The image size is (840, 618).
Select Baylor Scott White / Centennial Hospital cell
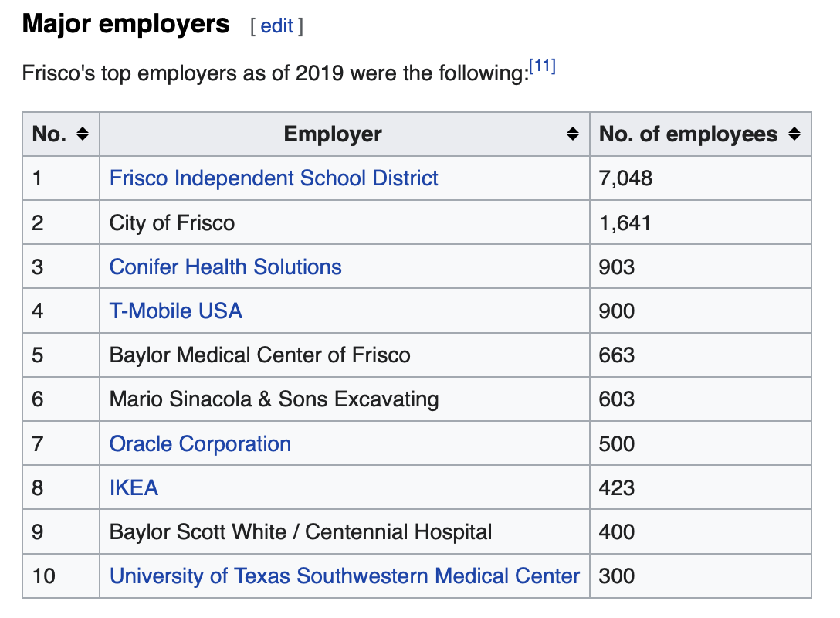point(344,531)
